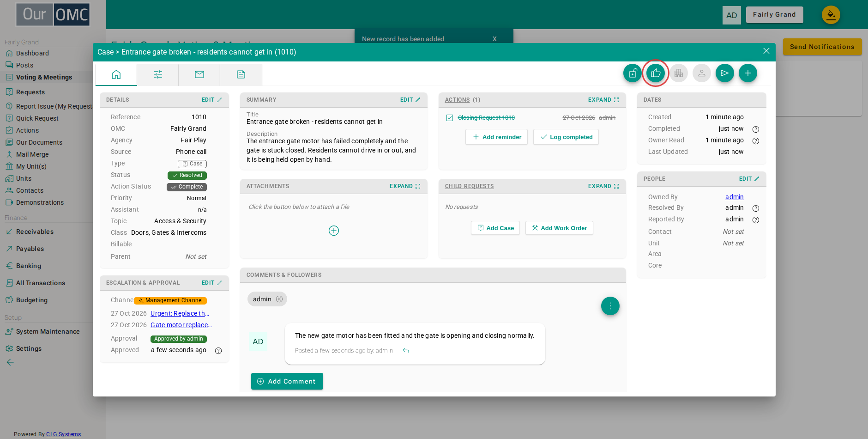
Task: Click the thumbs-up approve icon
Action: [x=655, y=73]
